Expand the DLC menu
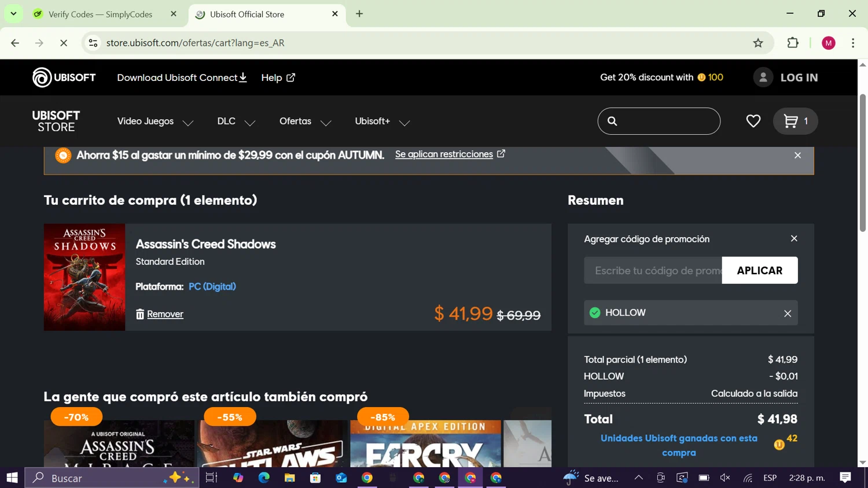The image size is (868, 488). (236, 121)
